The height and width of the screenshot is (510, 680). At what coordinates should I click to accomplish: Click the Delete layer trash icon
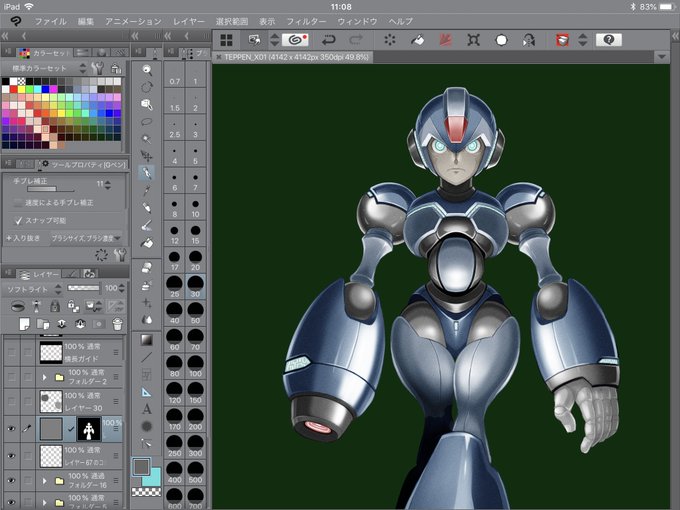(117, 324)
